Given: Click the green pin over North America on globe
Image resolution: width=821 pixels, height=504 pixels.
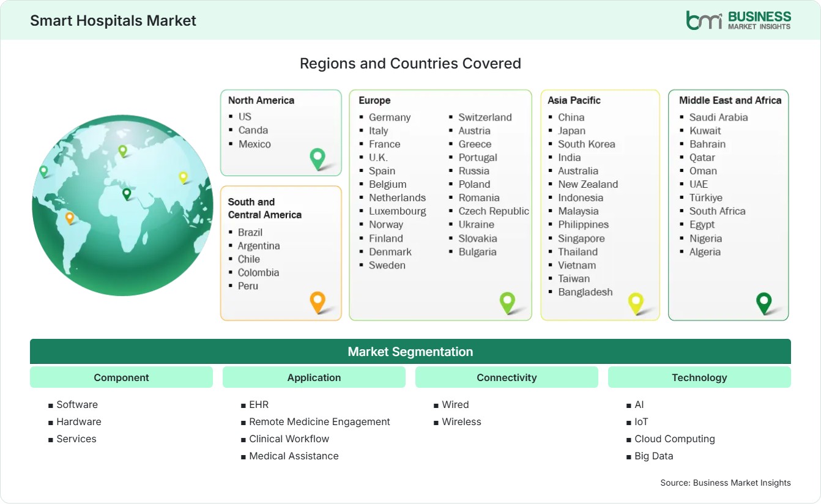Looking at the screenshot, I should (x=43, y=171).
